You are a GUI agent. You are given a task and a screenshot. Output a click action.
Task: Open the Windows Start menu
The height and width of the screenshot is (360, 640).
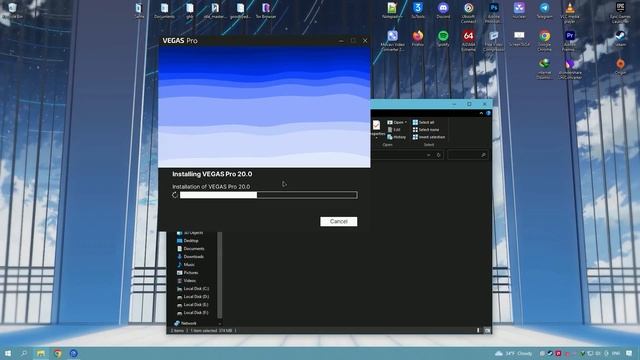(8, 353)
